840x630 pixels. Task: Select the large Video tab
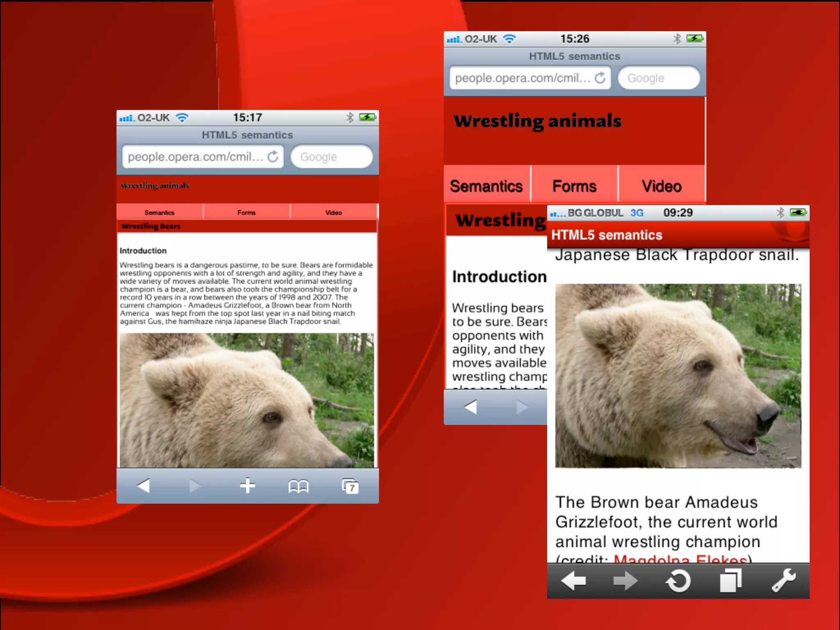(662, 186)
